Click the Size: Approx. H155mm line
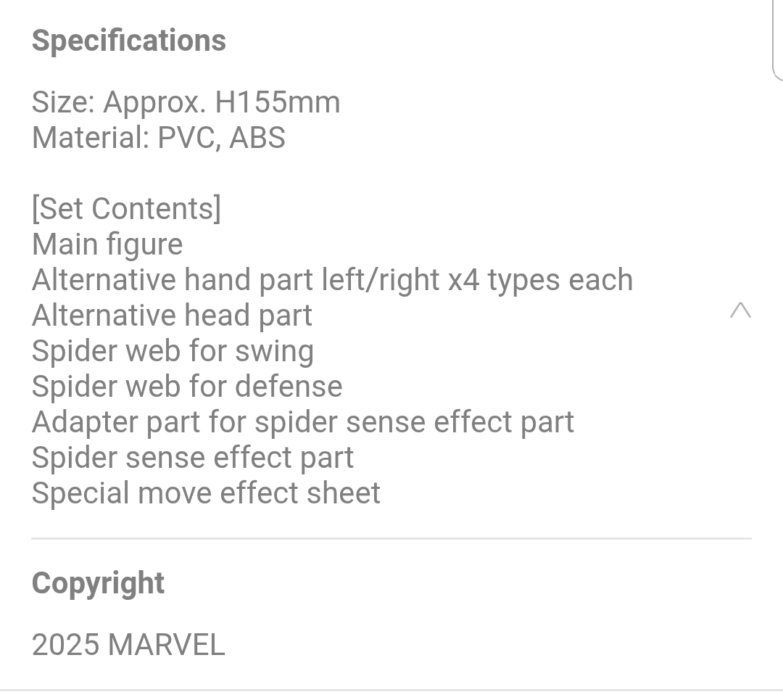 (x=186, y=103)
